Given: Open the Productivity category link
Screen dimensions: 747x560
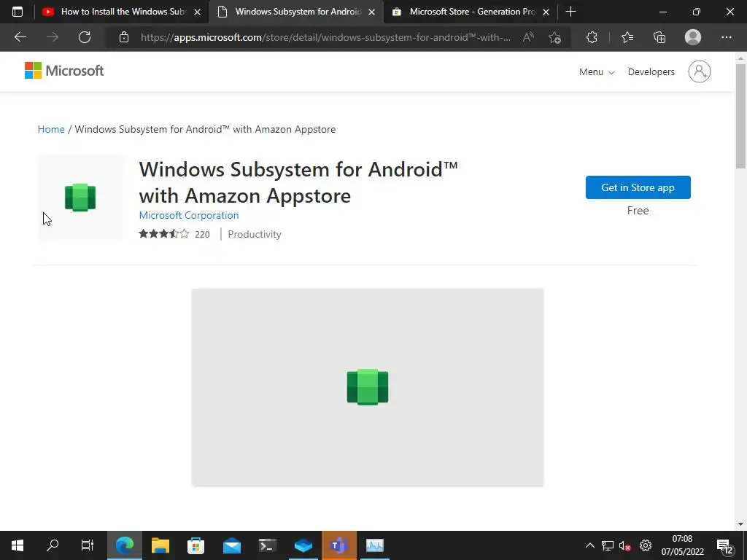Looking at the screenshot, I should click(255, 234).
